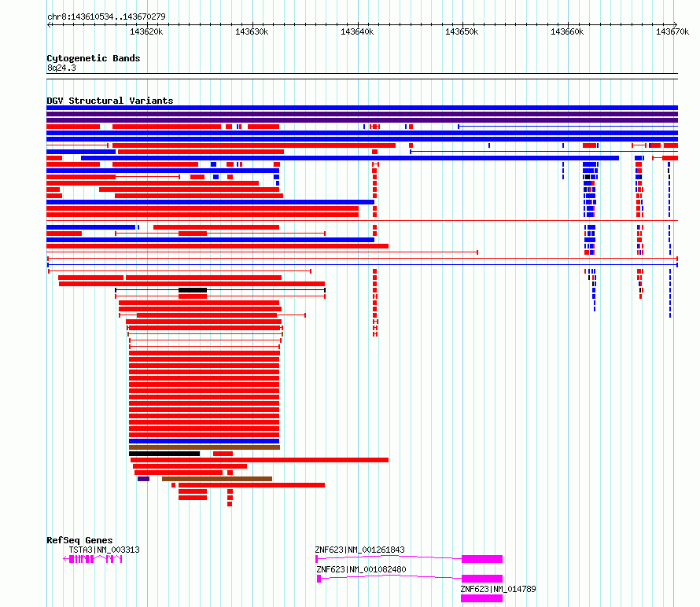
Task: Click the ZNF623|NM_001082480 transcript label
Action: (x=361, y=569)
